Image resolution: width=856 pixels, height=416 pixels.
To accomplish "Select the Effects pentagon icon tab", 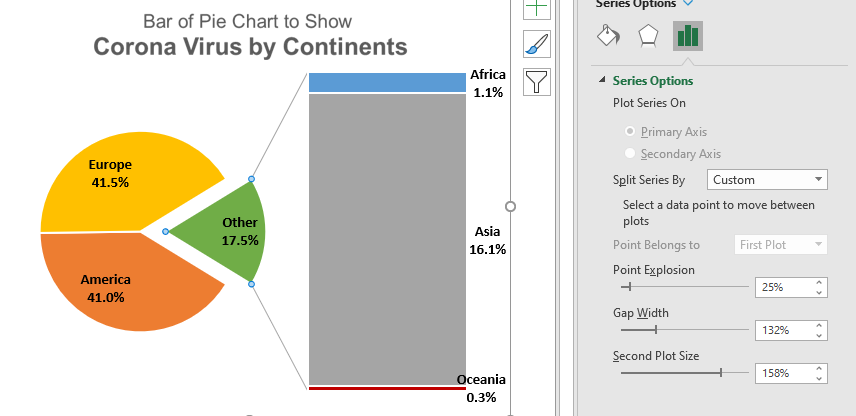I will coord(647,36).
